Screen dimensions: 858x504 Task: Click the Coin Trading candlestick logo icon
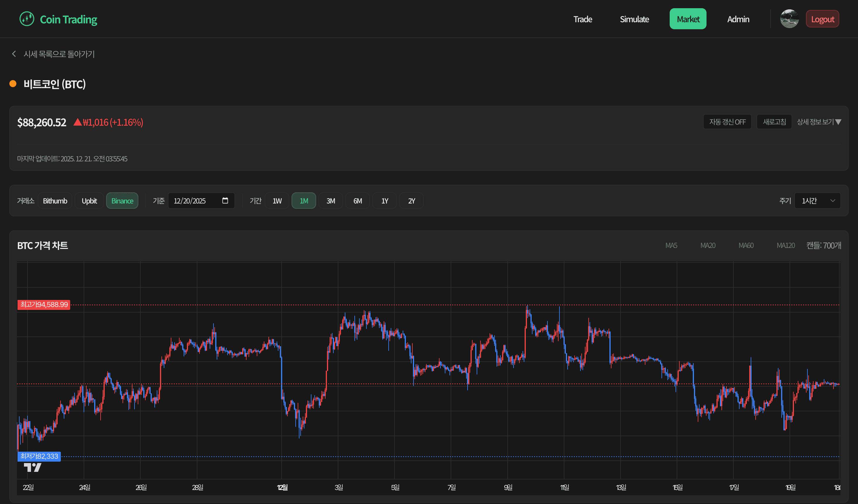point(27,19)
